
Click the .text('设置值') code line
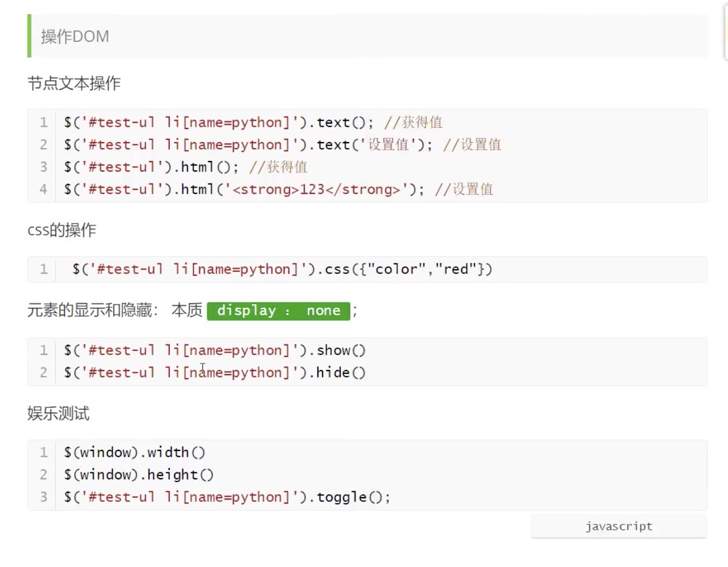click(282, 145)
